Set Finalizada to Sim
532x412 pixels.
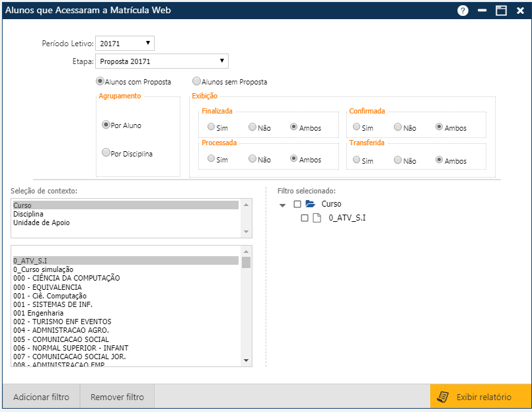click(211, 127)
